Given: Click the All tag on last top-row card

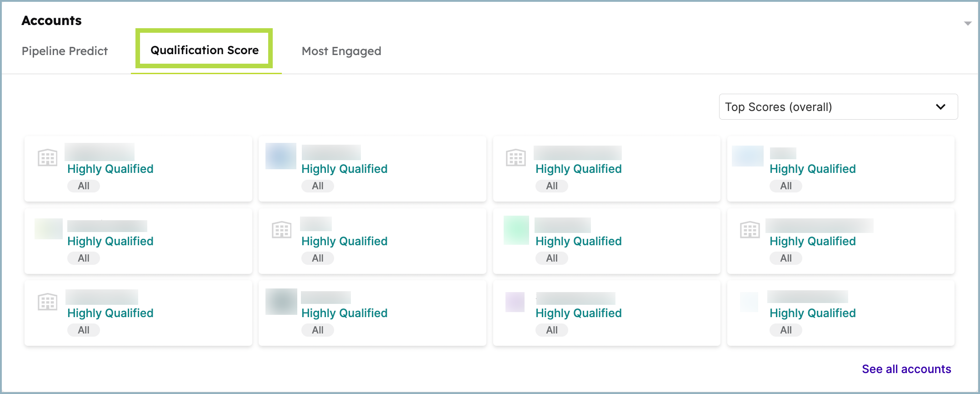Looking at the screenshot, I should click(786, 186).
